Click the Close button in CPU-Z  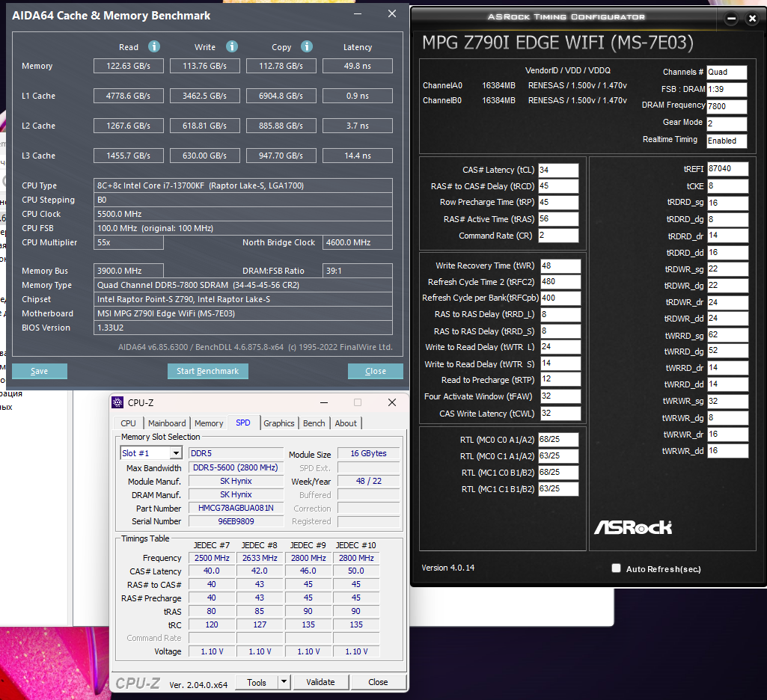click(378, 682)
